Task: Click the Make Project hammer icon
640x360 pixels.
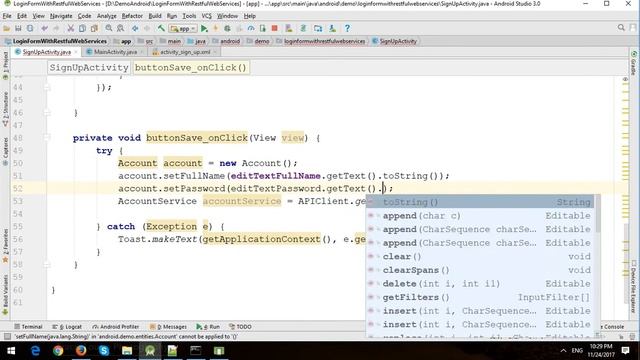Action: [161, 29]
